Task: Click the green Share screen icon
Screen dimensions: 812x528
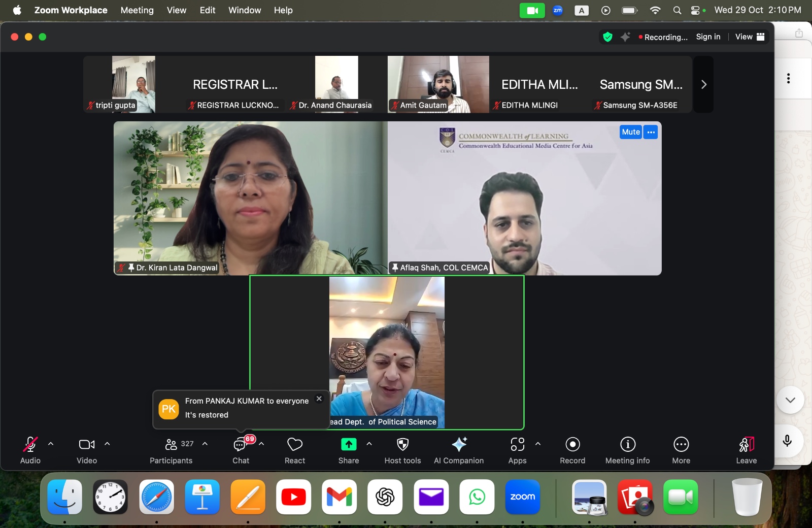Action: (348, 445)
